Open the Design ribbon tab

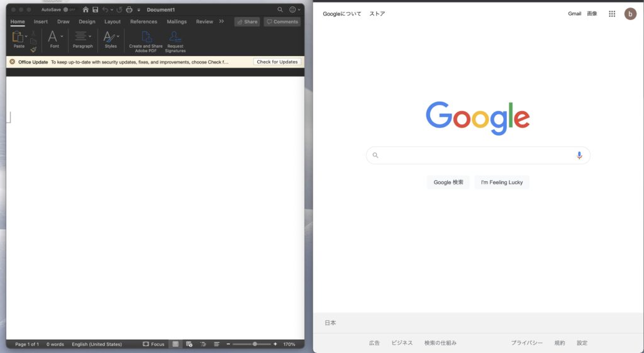click(x=87, y=22)
